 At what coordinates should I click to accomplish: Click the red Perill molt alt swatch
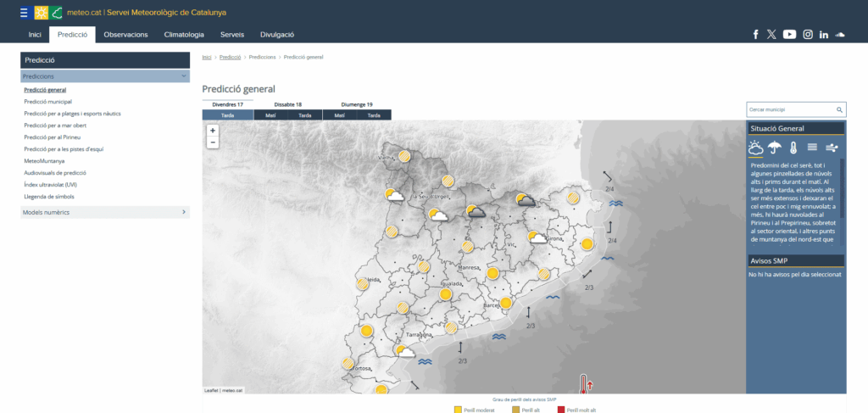pos(563,410)
